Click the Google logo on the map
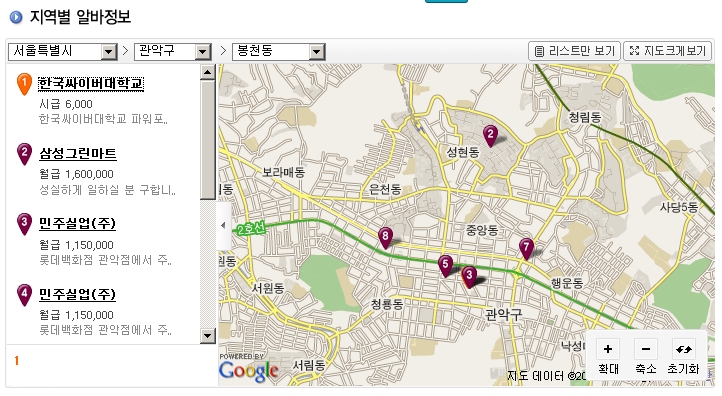 [x=248, y=371]
